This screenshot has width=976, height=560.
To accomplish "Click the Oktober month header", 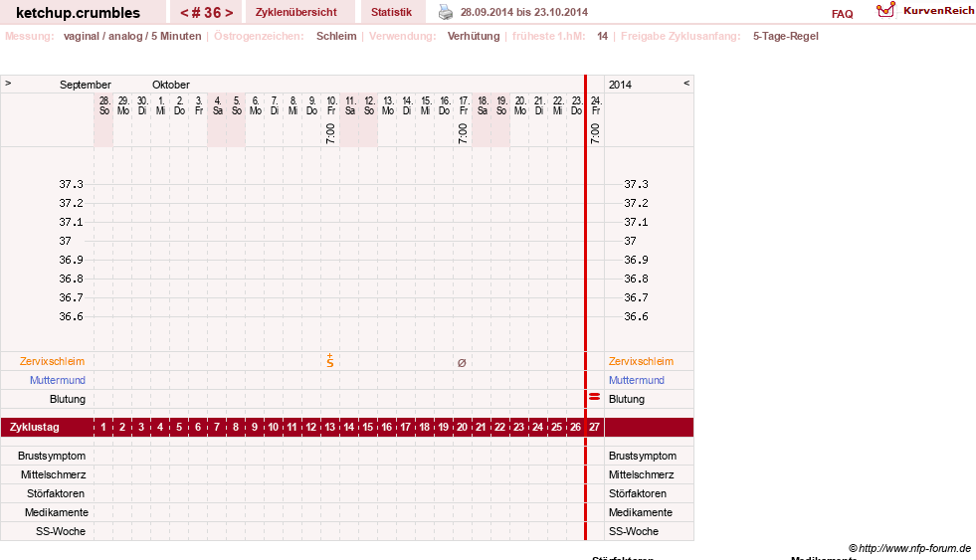I will (171, 85).
